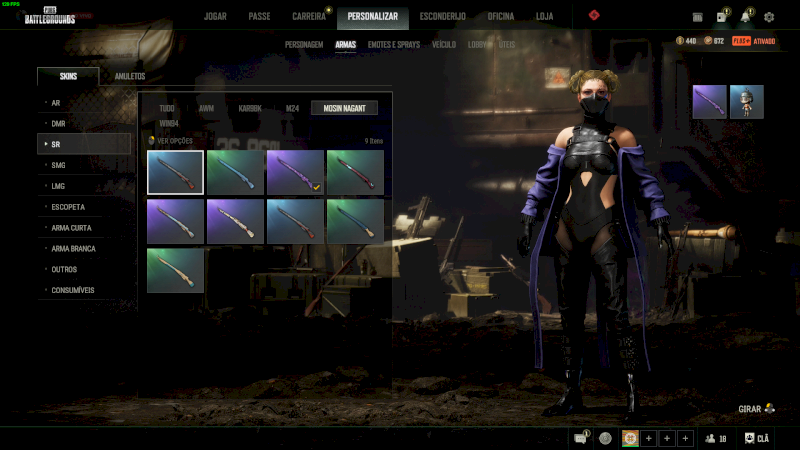Open the chat messages icon
The height and width of the screenshot is (450, 800).
[582, 438]
